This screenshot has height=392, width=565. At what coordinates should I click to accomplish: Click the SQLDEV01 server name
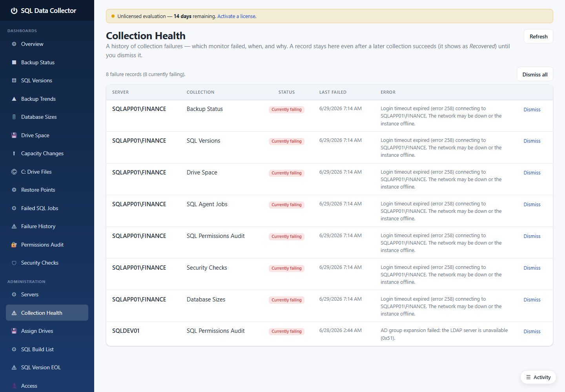point(126,331)
